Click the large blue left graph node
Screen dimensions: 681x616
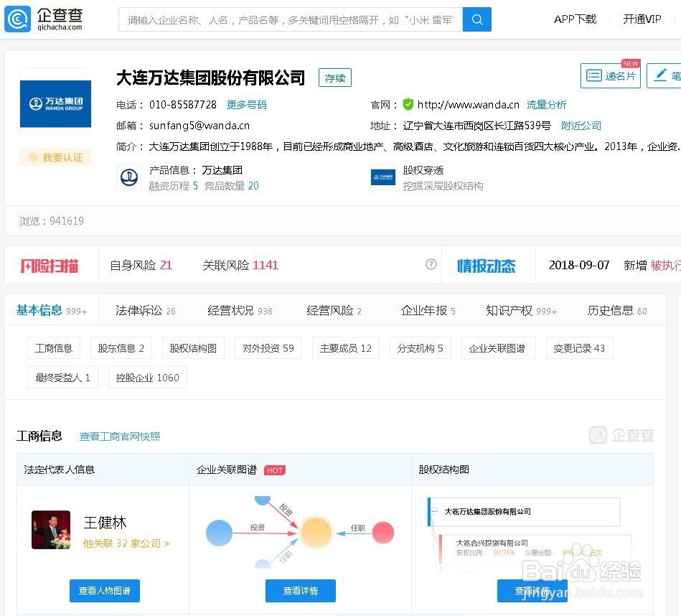[219, 533]
